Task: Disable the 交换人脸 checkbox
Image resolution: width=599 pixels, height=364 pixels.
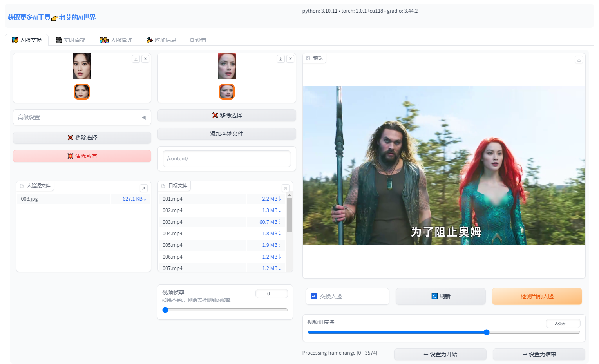Action: click(x=313, y=296)
